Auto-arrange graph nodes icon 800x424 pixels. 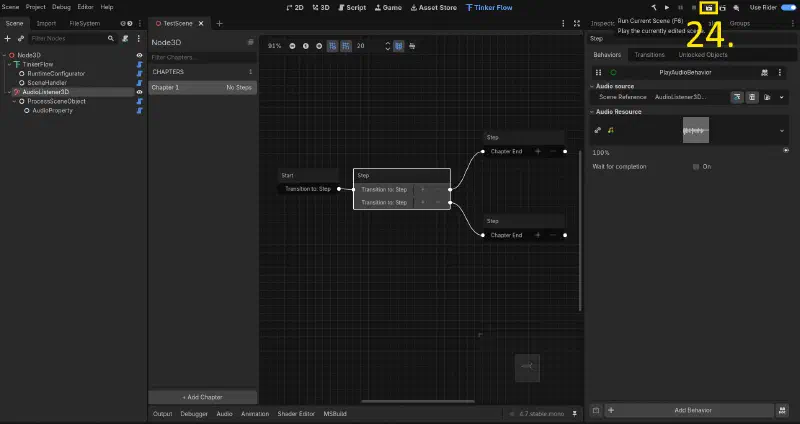412,46
